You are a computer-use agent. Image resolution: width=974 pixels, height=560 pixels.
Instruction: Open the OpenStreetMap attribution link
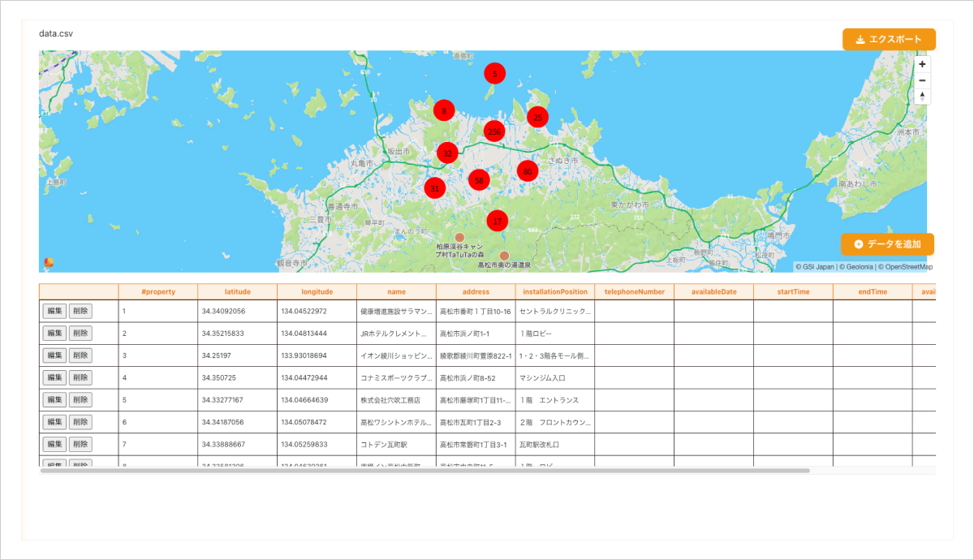pyautogui.click(x=908, y=266)
